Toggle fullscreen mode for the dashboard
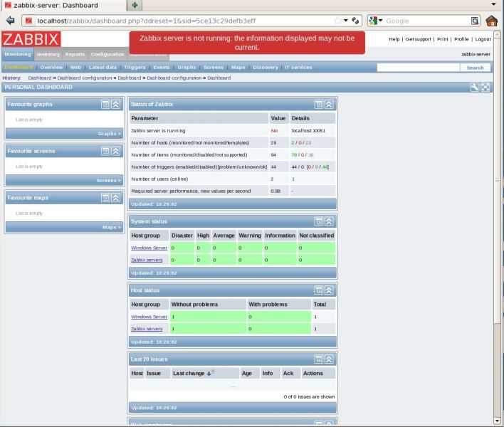This screenshot has height=427, width=504. tap(485, 87)
